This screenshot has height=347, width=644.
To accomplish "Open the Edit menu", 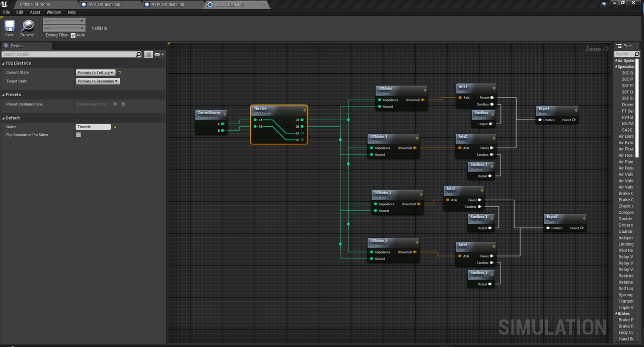I will click(20, 12).
